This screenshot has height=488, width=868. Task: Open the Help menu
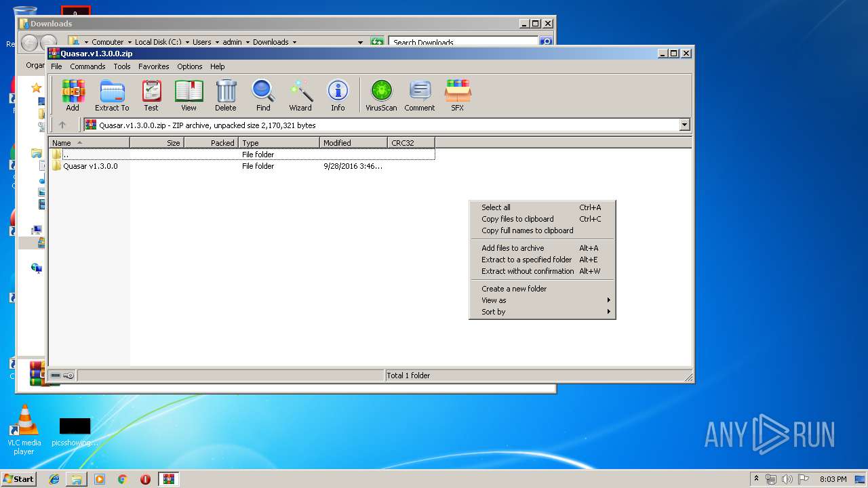(217, 66)
